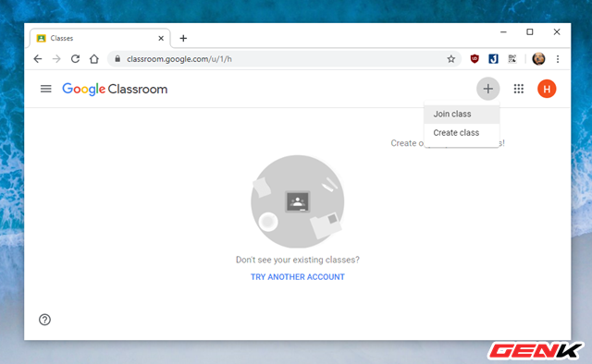Choose Create class from menu

[462, 133]
